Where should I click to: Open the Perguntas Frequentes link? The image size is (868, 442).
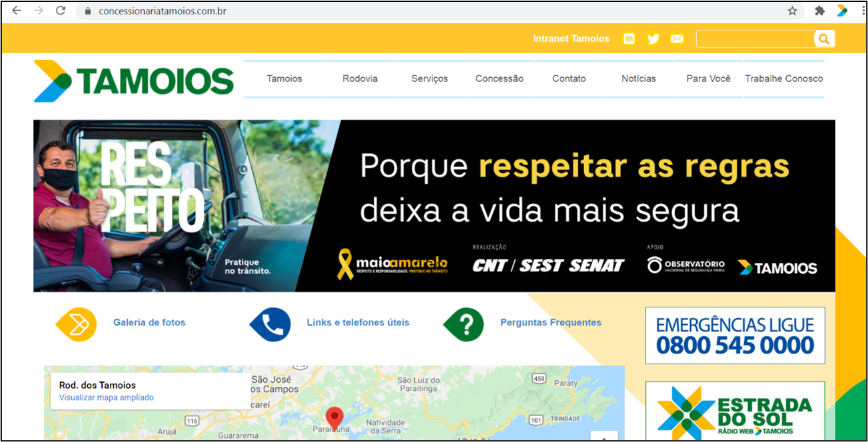click(x=551, y=322)
